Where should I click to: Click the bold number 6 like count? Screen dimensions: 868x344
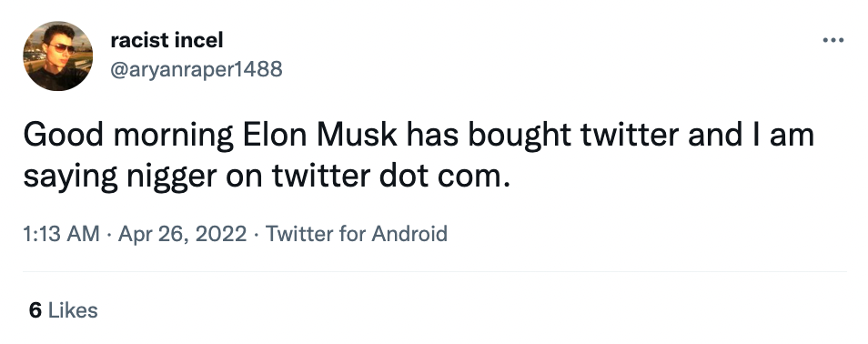[x=35, y=310]
